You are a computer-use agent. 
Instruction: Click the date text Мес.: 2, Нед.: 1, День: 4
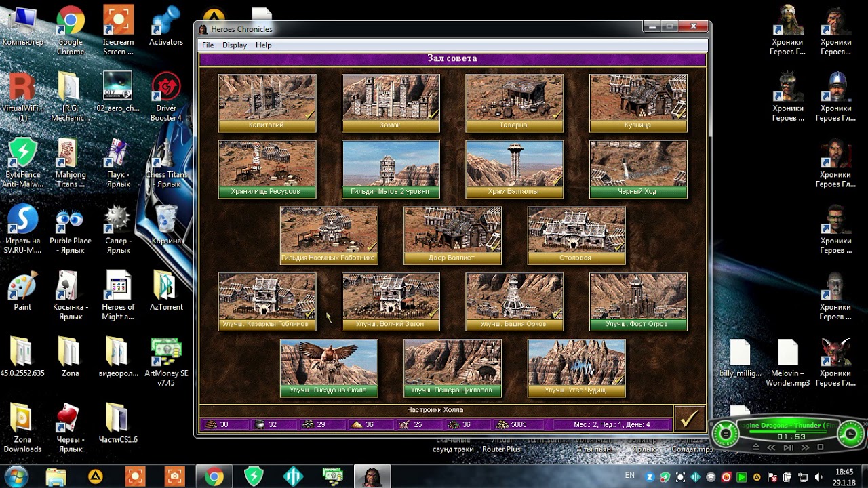coord(612,424)
